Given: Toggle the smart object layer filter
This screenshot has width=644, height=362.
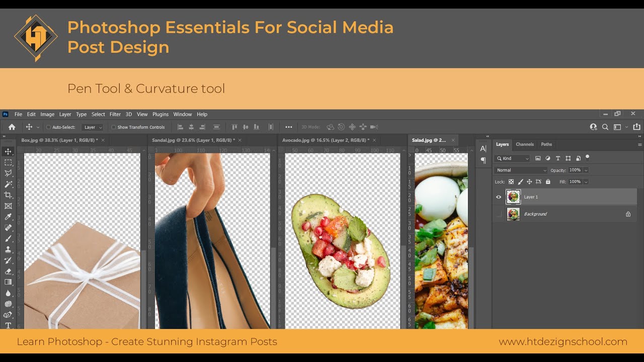Looking at the screenshot, I should coord(578,158).
